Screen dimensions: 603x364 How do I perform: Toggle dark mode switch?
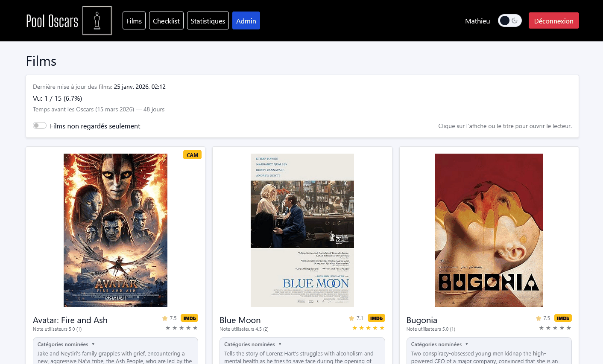tap(510, 20)
